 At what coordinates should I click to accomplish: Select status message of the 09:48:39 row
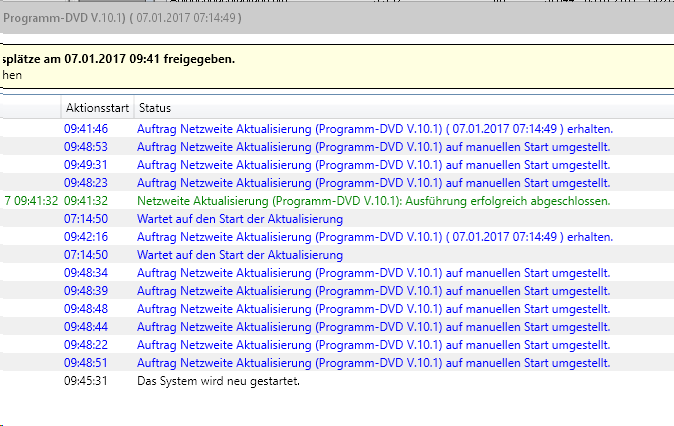pos(374,291)
